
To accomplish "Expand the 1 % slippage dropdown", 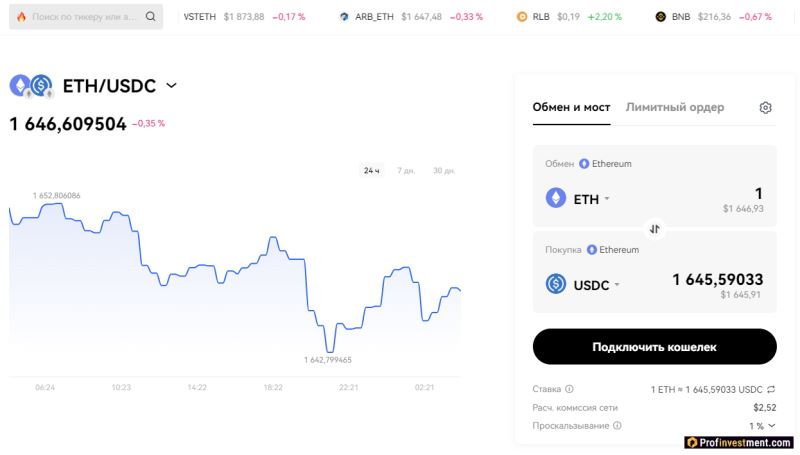I will click(762, 425).
